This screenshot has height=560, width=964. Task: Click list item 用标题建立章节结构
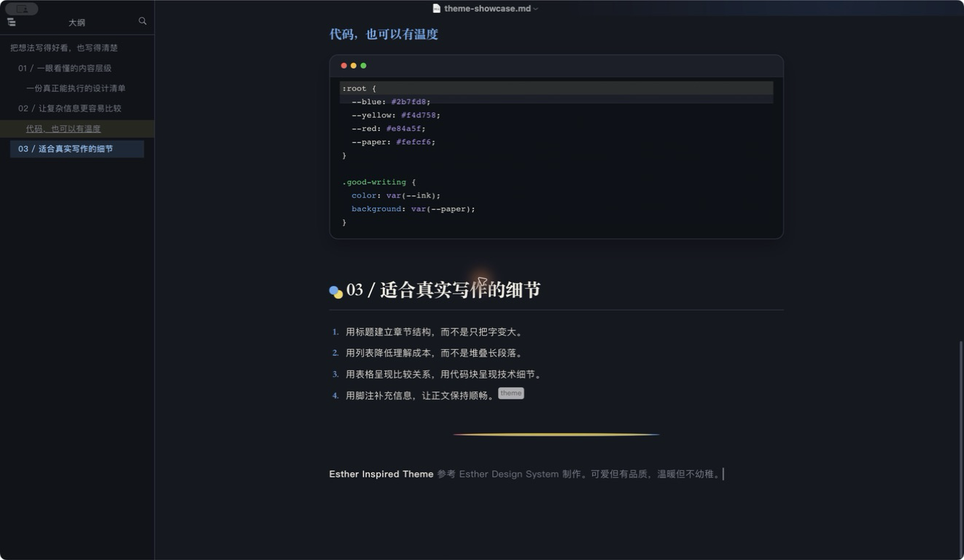click(435, 332)
